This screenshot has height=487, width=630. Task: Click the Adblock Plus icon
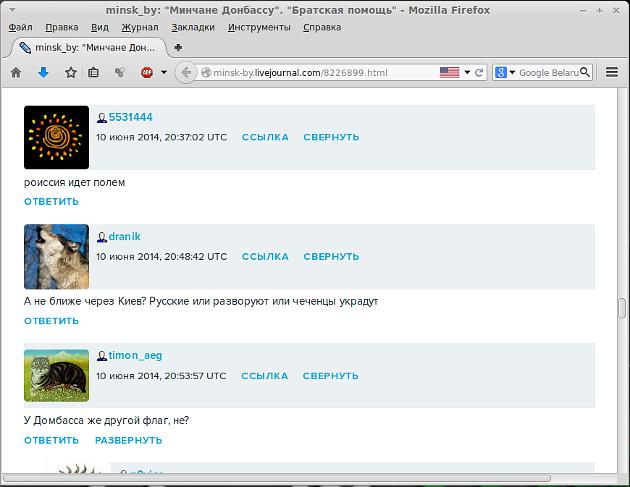(x=146, y=72)
